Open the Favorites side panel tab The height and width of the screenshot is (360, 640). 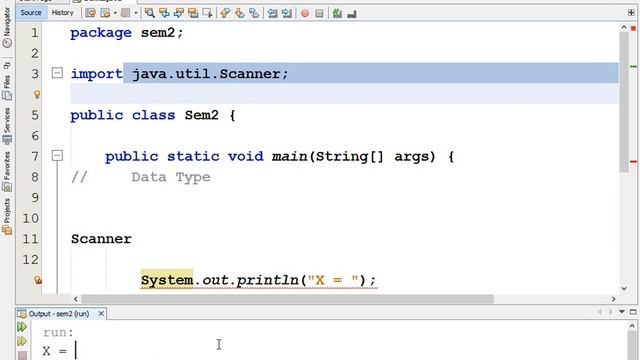7,171
